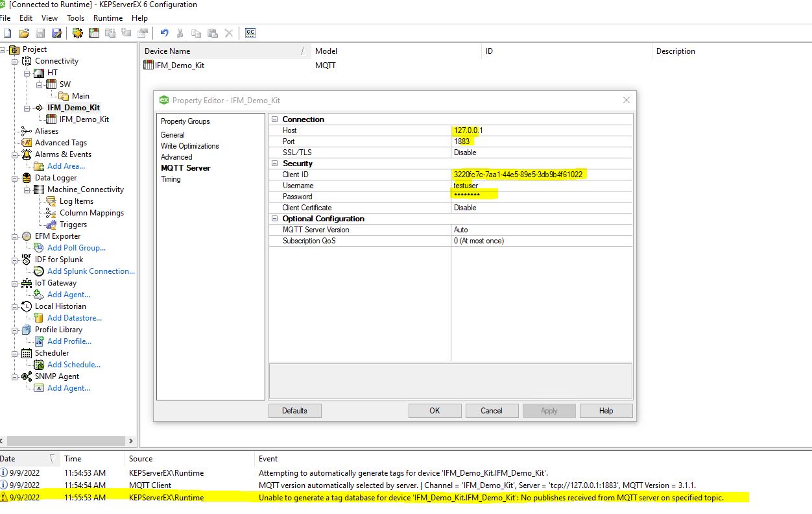The height and width of the screenshot is (514, 812).
Task: Select the Triggers tree item
Action: [73, 225]
